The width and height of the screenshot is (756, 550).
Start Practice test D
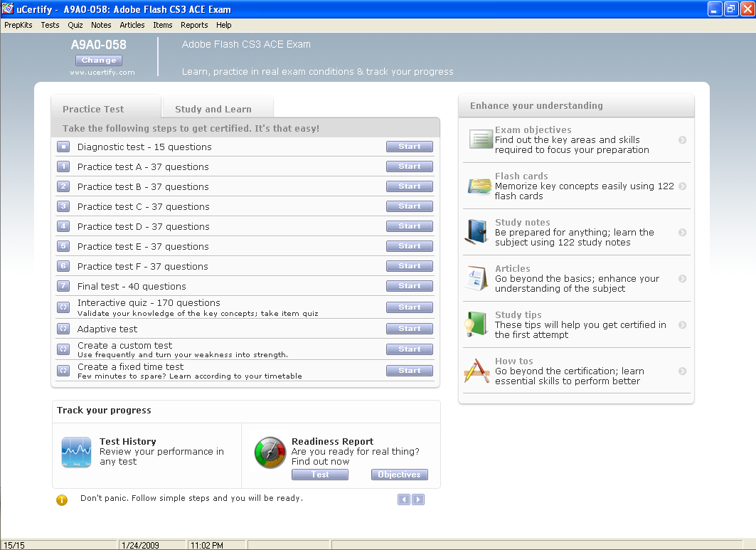pyautogui.click(x=410, y=226)
